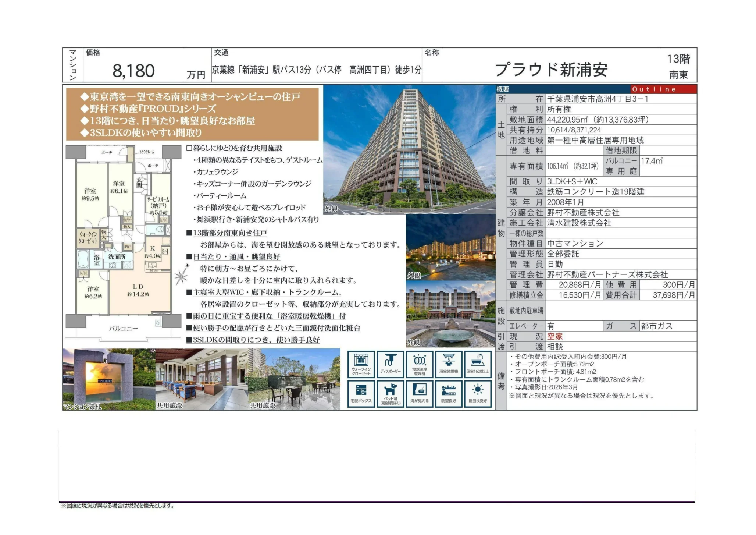756x535 pixels.
Task: Click the red 空家 status text
Action: 555,336
